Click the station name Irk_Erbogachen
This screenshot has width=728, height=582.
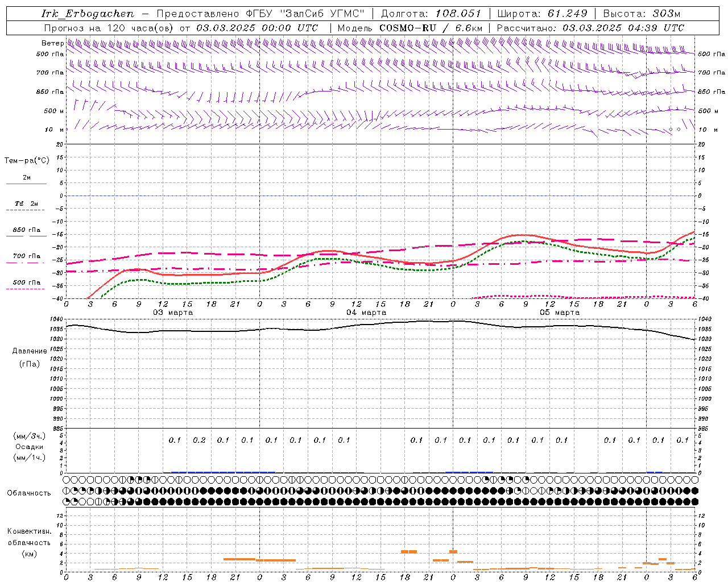[x=88, y=14]
